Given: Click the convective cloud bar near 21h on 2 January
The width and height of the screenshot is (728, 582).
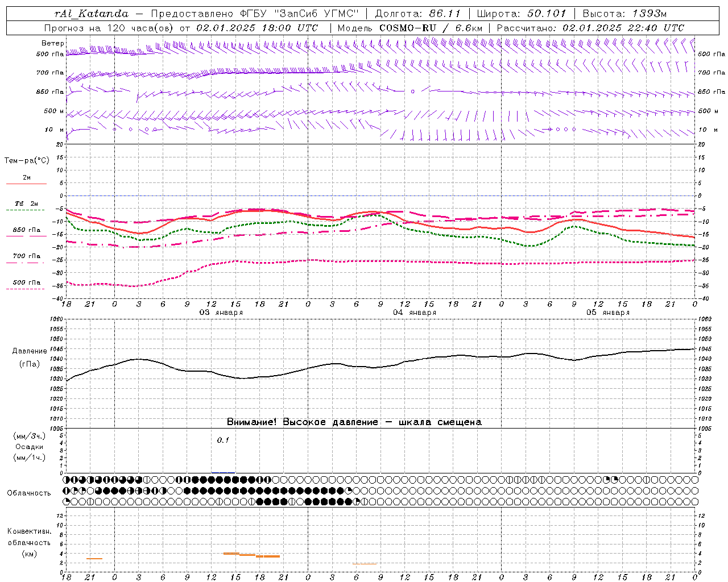Looking at the screenshot, I should click(94, 559).
